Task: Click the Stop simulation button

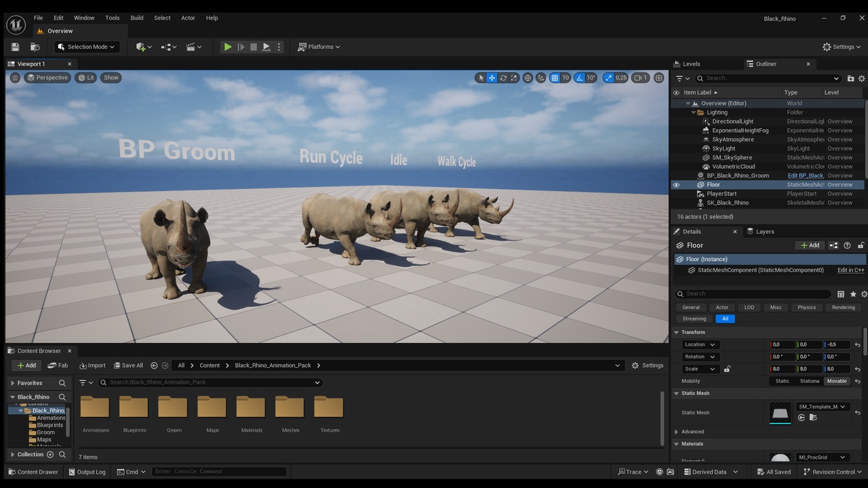Action: coord(254,47)
